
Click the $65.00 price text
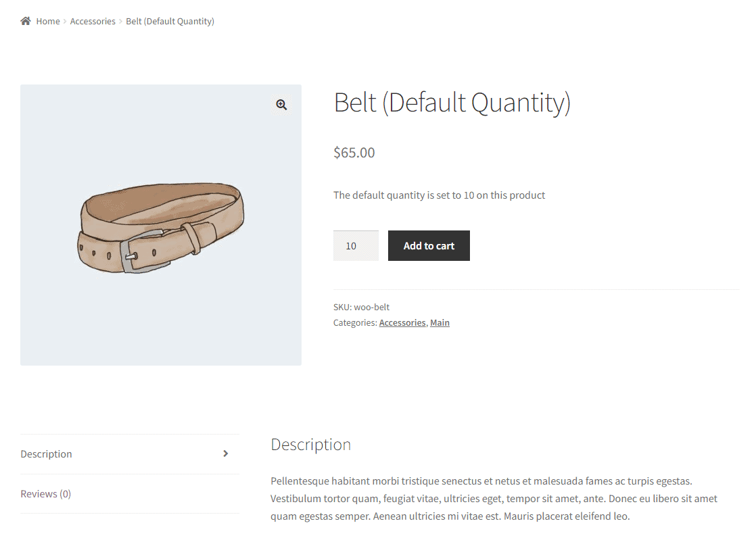[354, 153]
